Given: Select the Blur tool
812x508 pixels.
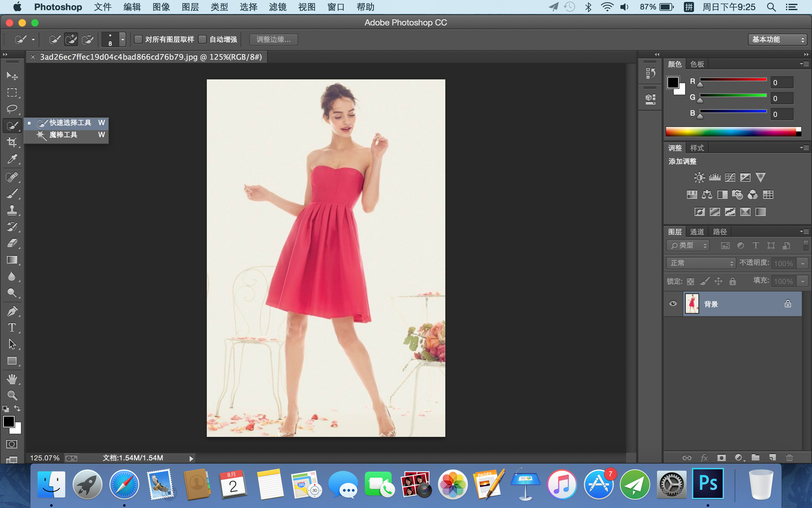Looking at the screenshot, I should coord(12,277).
